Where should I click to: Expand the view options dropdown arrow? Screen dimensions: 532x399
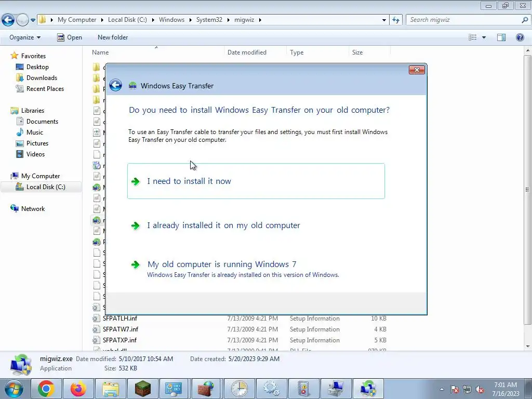[x=484, y=37]
